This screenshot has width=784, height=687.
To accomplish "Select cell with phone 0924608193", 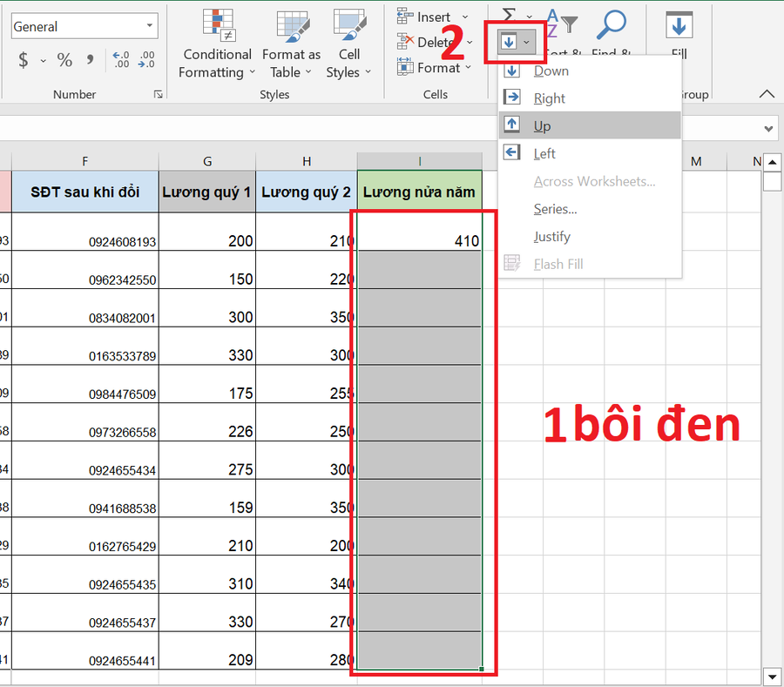I will (x=85, y=232).
